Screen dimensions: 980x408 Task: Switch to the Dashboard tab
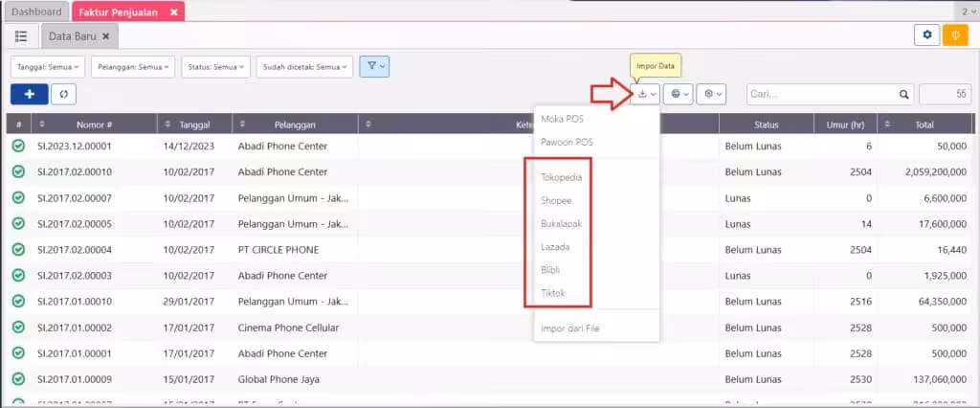click(37, 11)
